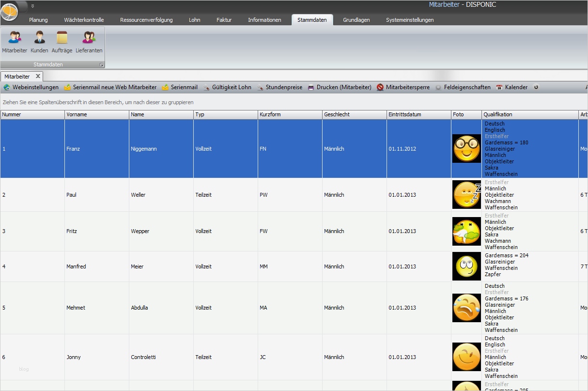Switch to the Planung ribbon tab
Viewport: 588px width, 391px height.
point(38,20)
